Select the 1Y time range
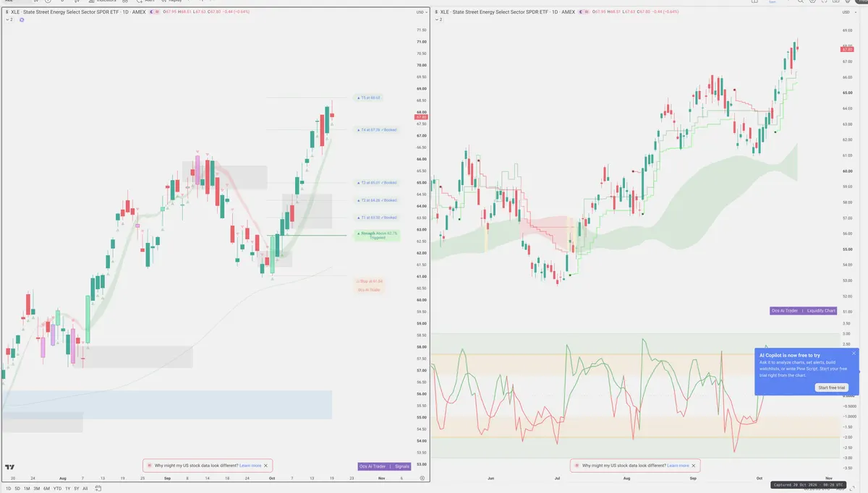The width and height of the screenshot is (868, 493). [68, 489]
